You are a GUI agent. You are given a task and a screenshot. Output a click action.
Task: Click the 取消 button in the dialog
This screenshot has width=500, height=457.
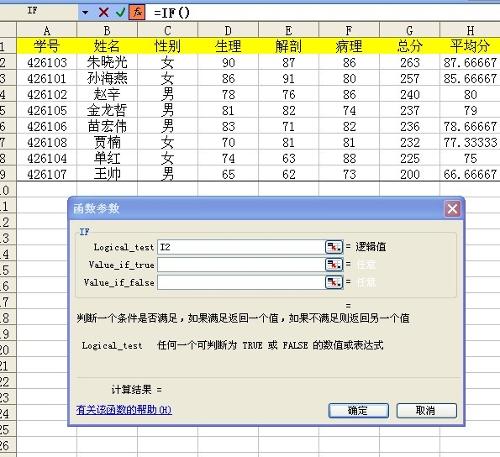point(426,410)
